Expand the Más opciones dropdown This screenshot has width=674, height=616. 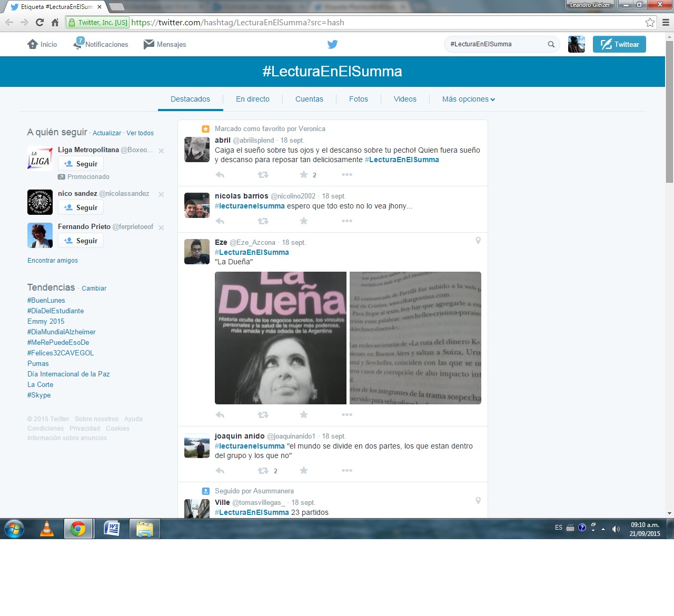pyautogui.click(x=469, y=99)
